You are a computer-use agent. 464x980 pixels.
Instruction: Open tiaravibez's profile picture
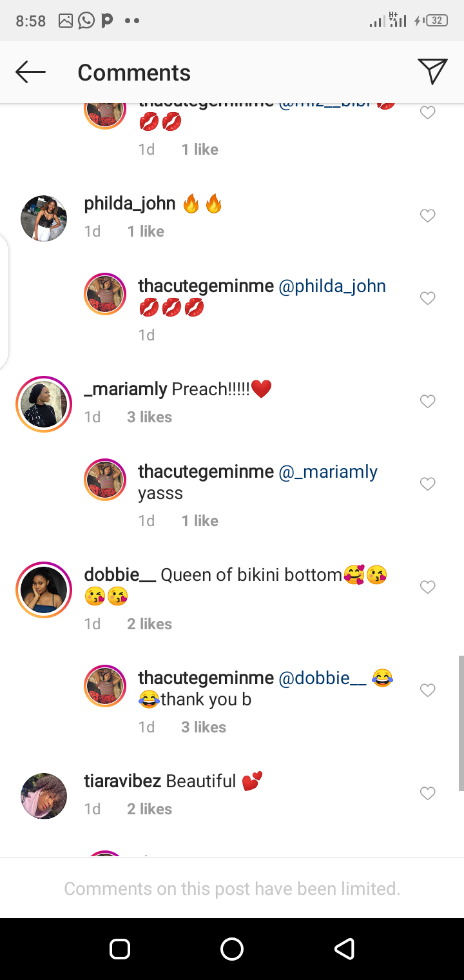pyautogui.click(x=44, y=796)
